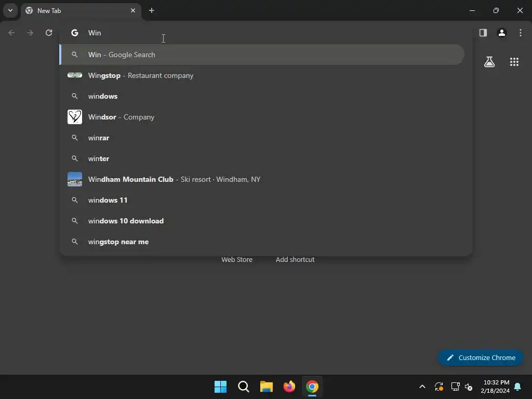Open the tab search dropdown arrow
Screen dimensions: 532x399
click(x=10, y=10)
